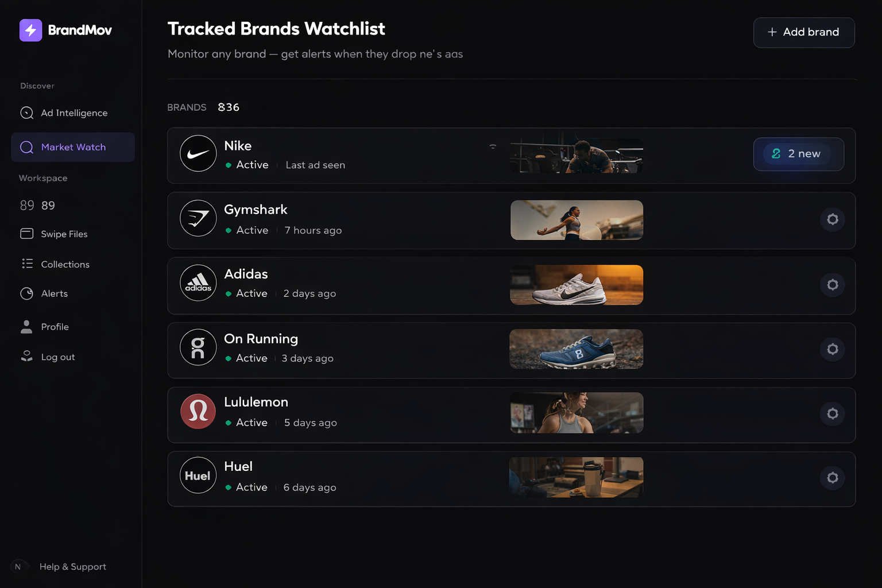Open Alerts via the clock icon
The width and height of the screenshot is (882, 588).
[x=26, y=293]
